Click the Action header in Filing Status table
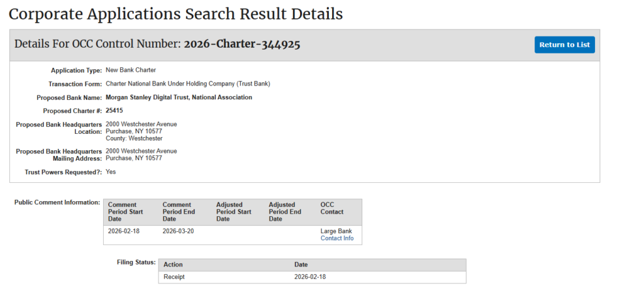Viewport: 644px width, 286px height. pos(173,265)
